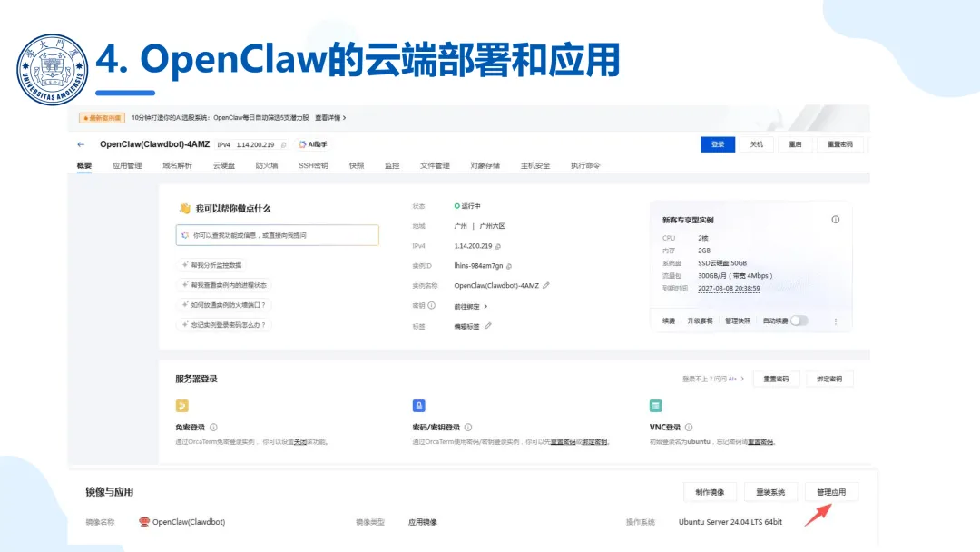Click the 管理快照 link
Viewport: 980px width, 552px height.
(738, 320)
